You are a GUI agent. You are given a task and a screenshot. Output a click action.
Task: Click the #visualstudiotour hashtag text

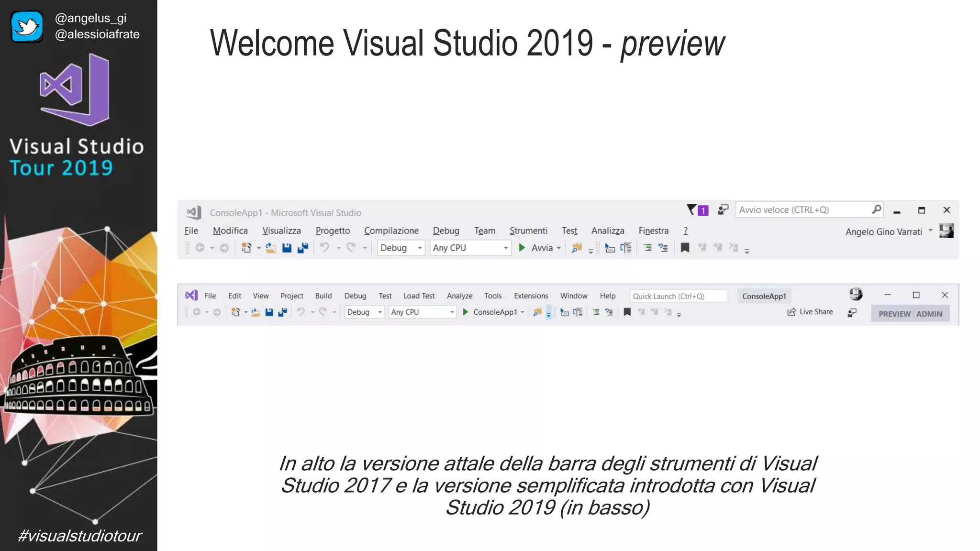click(x=79, y=536)
